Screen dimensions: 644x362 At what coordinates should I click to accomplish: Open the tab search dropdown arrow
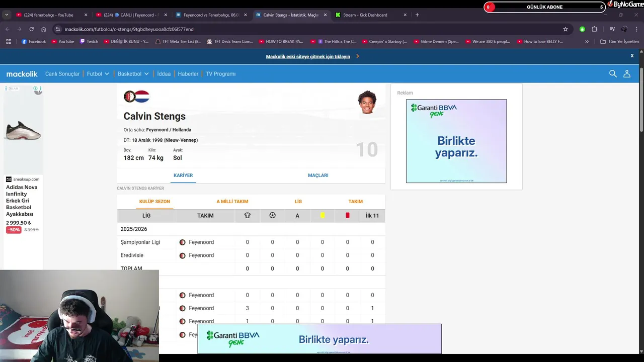pyautogui.click(x=7, y=15)
